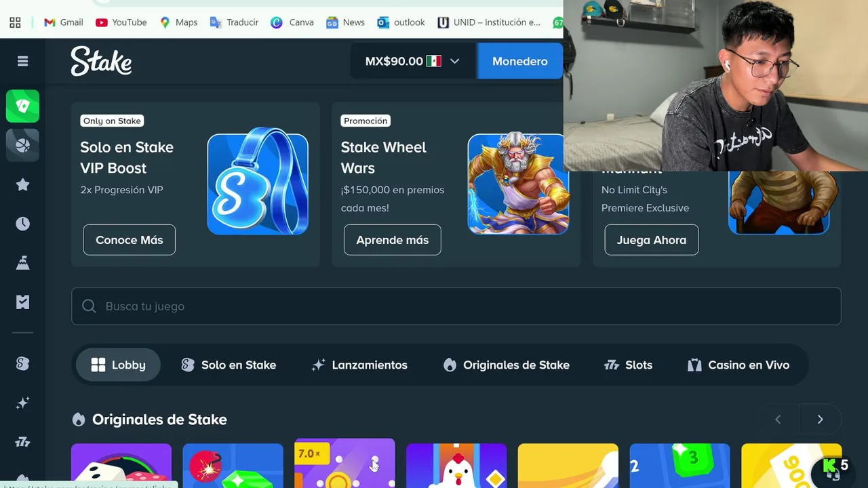Switch to Originales de Stake tab
The width and height of the screenshot is (868, 488).
pos(506,365)
